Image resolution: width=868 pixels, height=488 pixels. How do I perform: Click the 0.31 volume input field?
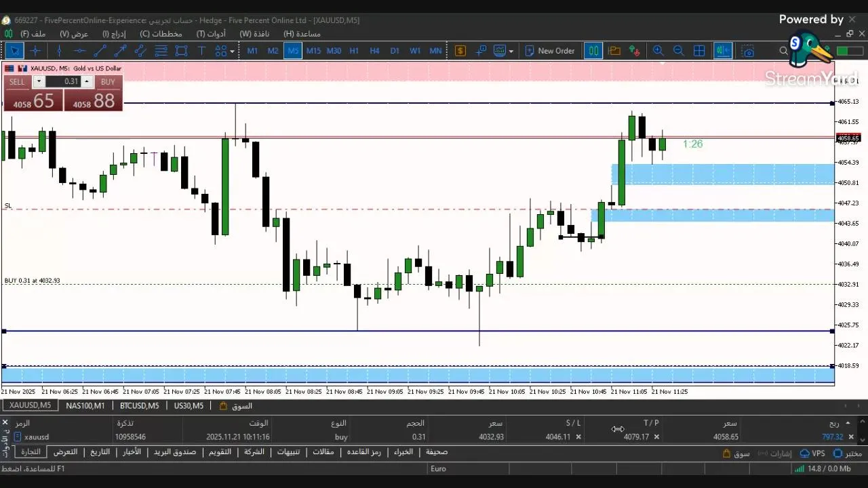pos(63,81)
